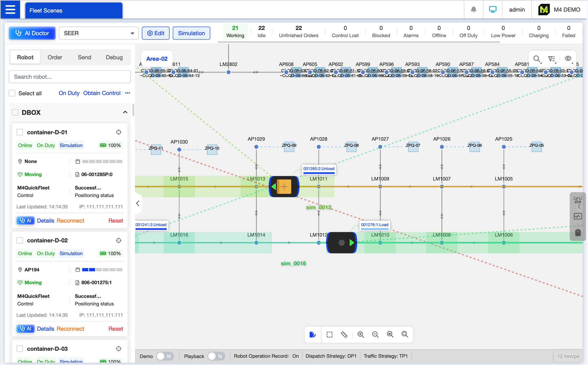This screenshot has width=588, height=365.
Task: Toggle the map visibility eye icon
Action: point(568,59)
